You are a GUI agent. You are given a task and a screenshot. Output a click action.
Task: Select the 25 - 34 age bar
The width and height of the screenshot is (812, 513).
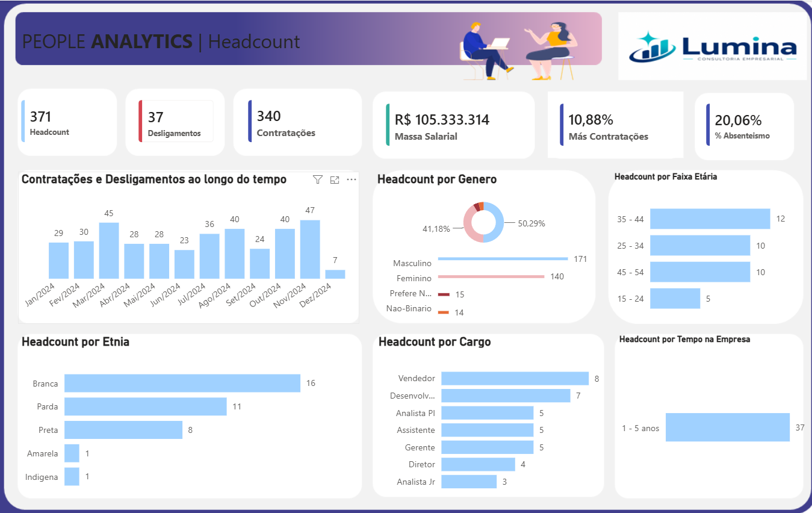(700, 246)
